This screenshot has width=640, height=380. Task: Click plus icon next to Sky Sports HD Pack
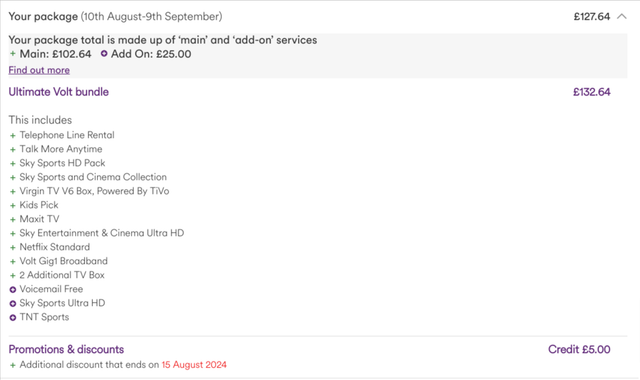coord(13,164)
